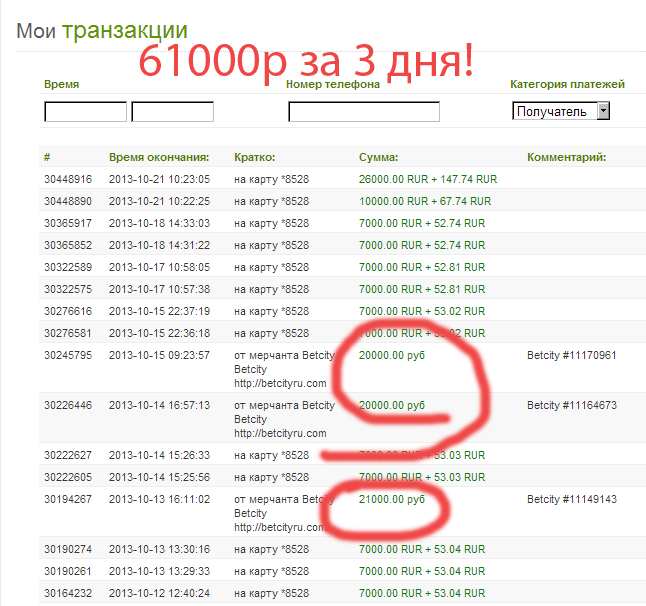The width and height of the screenshot is (646, 606).
Task: Click the Комментарий column header
Action: [566, 157]
